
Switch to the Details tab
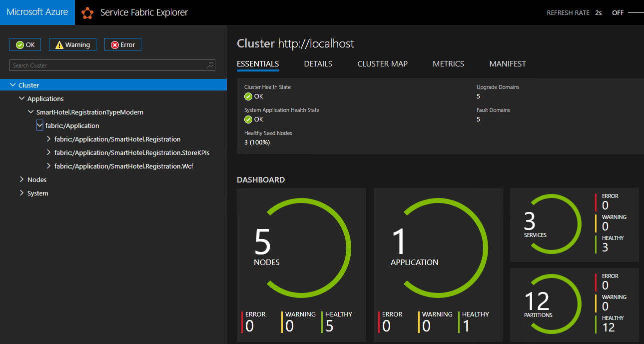[318, 64]
